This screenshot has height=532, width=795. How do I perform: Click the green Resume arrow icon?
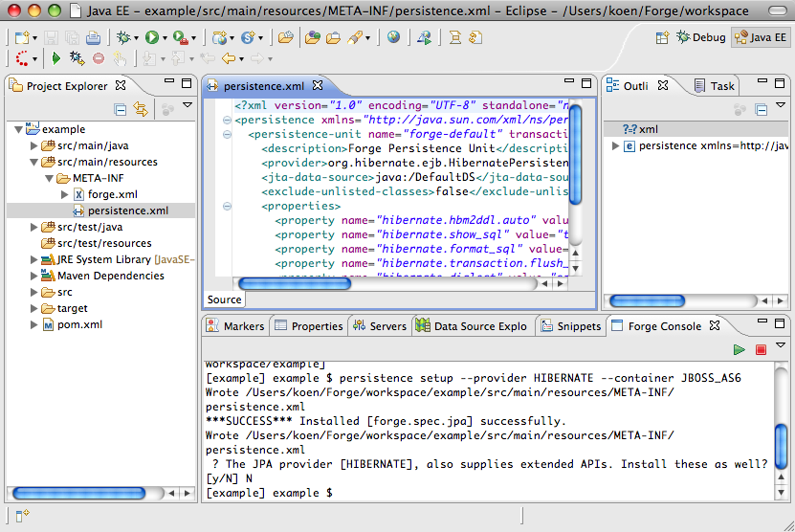56,58
